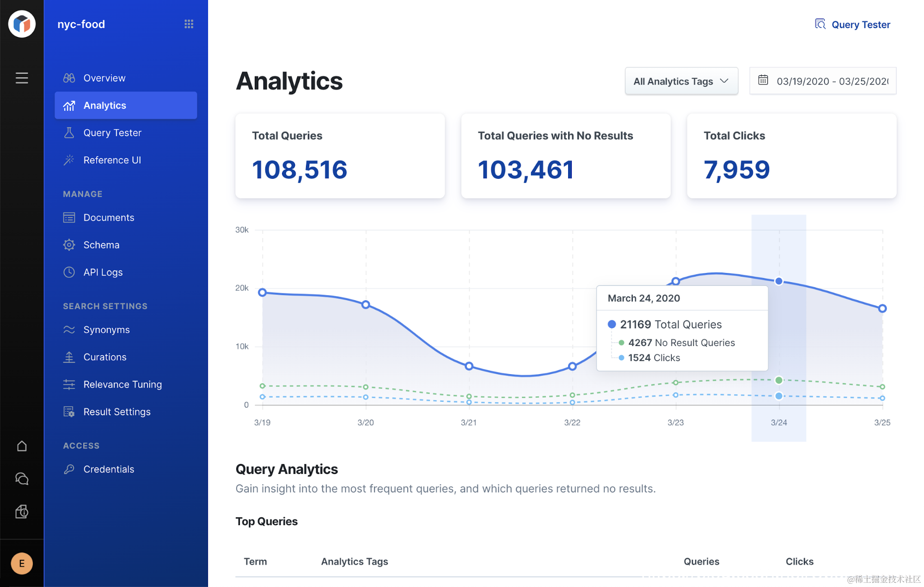Viewport: 924px width, 587px height.
Task: Open the Synonyms settings page
Action: pos(106,330)
